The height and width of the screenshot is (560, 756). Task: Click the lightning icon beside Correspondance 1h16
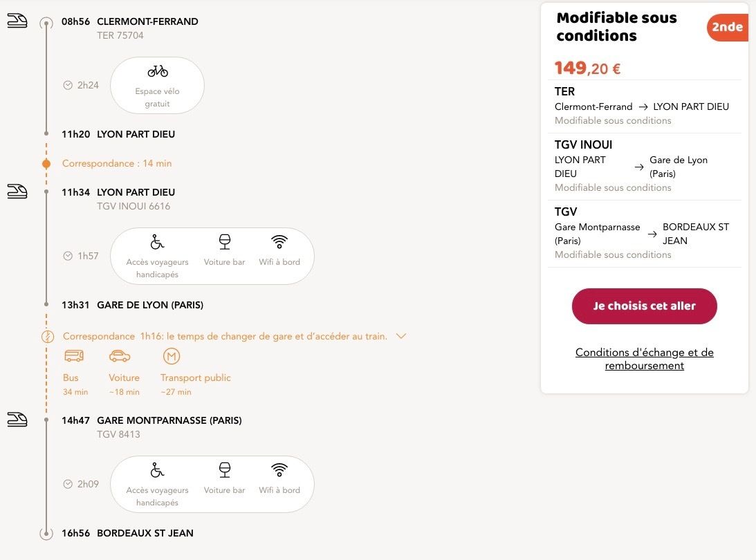coord(47,337)
